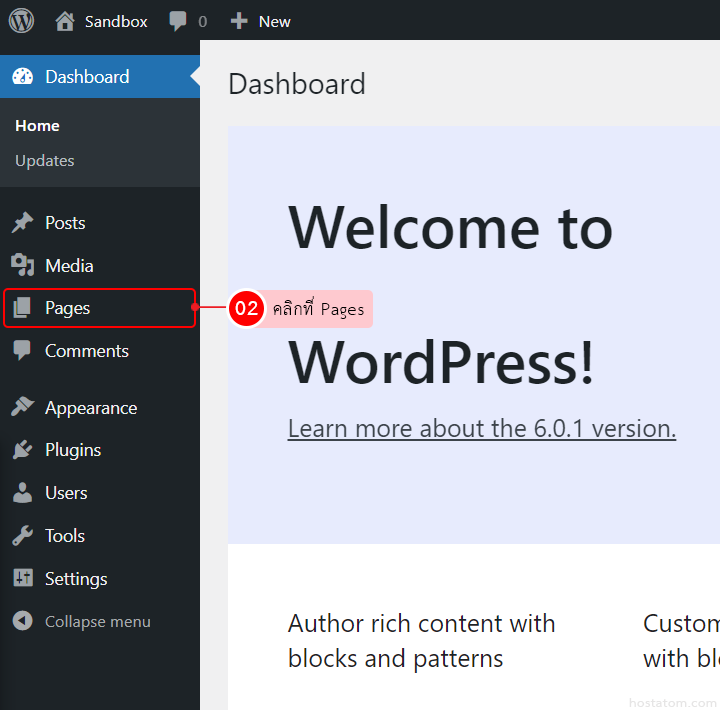Select the Dashboard menu item

87,77
